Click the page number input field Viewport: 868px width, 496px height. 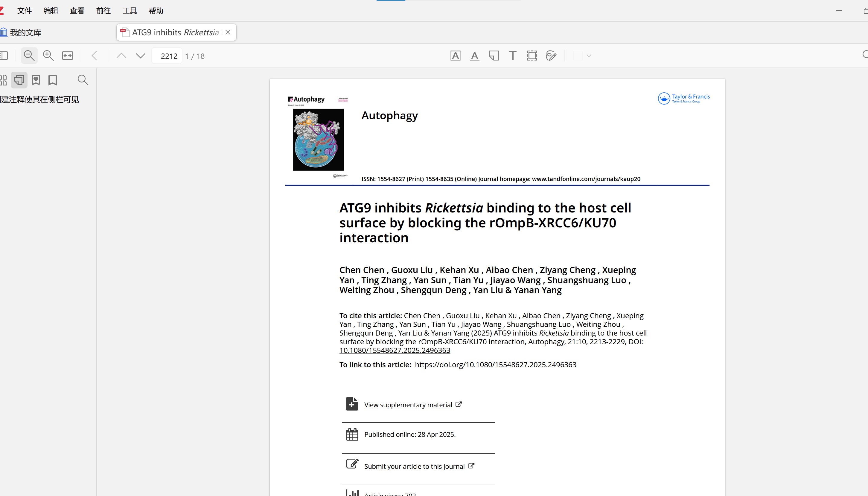167,56
